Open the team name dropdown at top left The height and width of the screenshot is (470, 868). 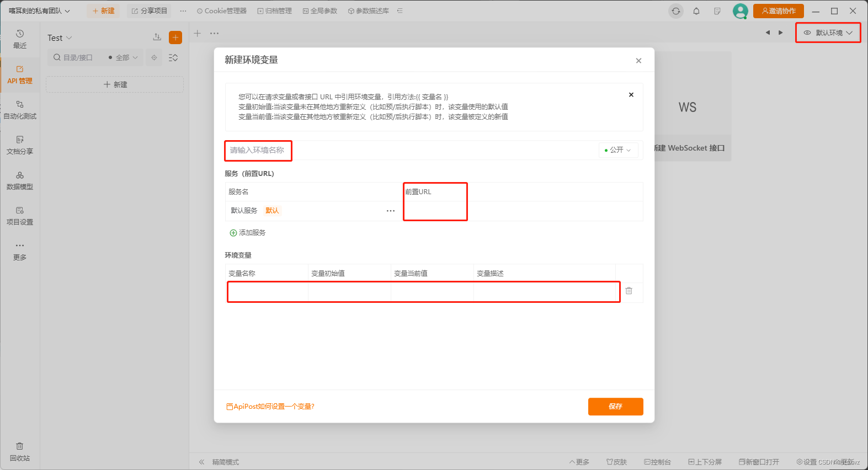click(39, 11)
